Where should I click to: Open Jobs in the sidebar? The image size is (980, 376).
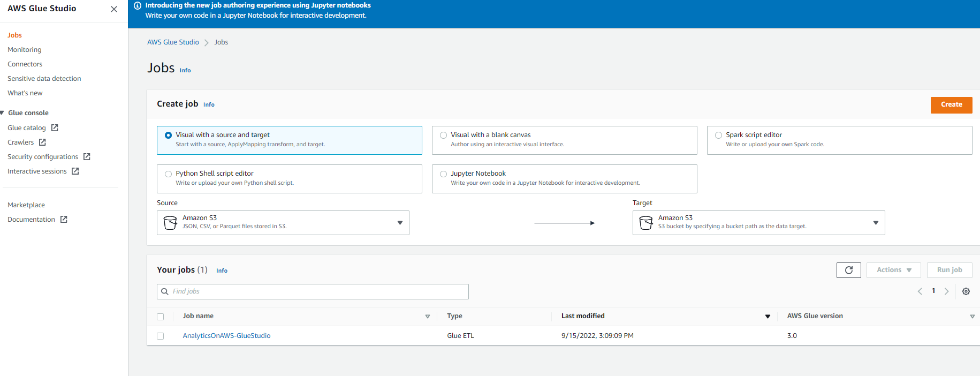click(14, 35)
